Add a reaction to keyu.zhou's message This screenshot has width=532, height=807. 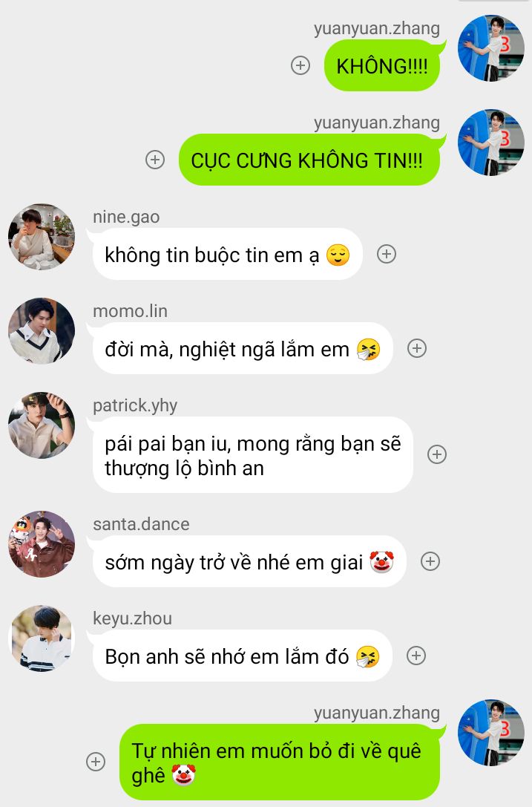416,656
